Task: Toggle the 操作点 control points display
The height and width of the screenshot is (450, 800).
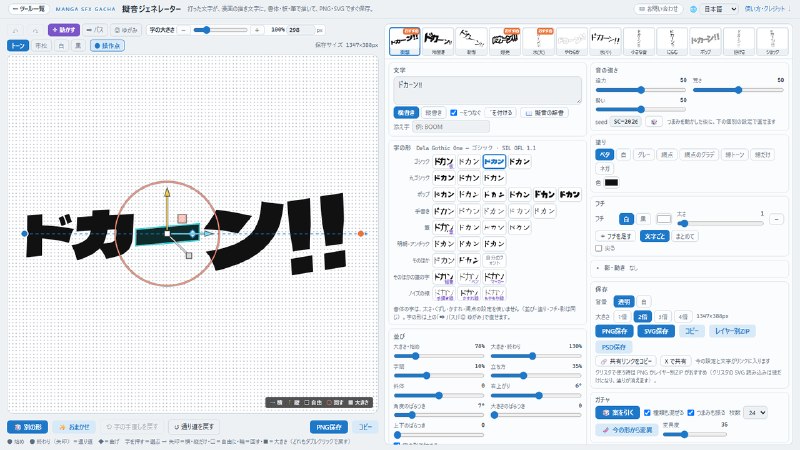Action: click(107, 45)
